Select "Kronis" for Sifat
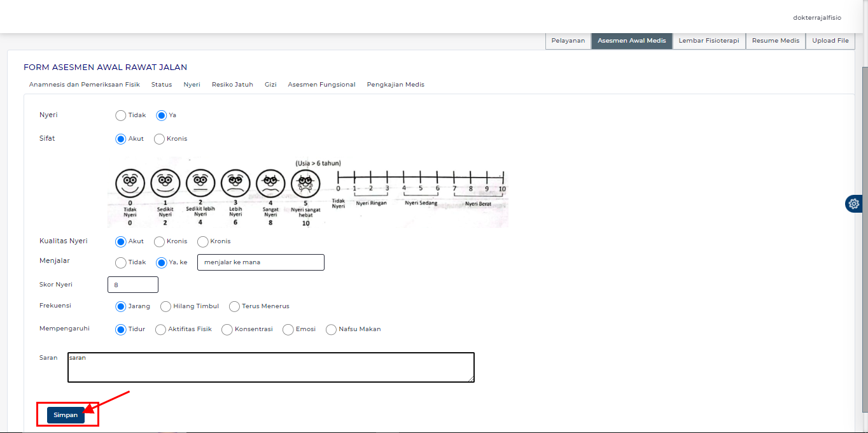Viewport: 868px width, 433px height. [158, 138]
